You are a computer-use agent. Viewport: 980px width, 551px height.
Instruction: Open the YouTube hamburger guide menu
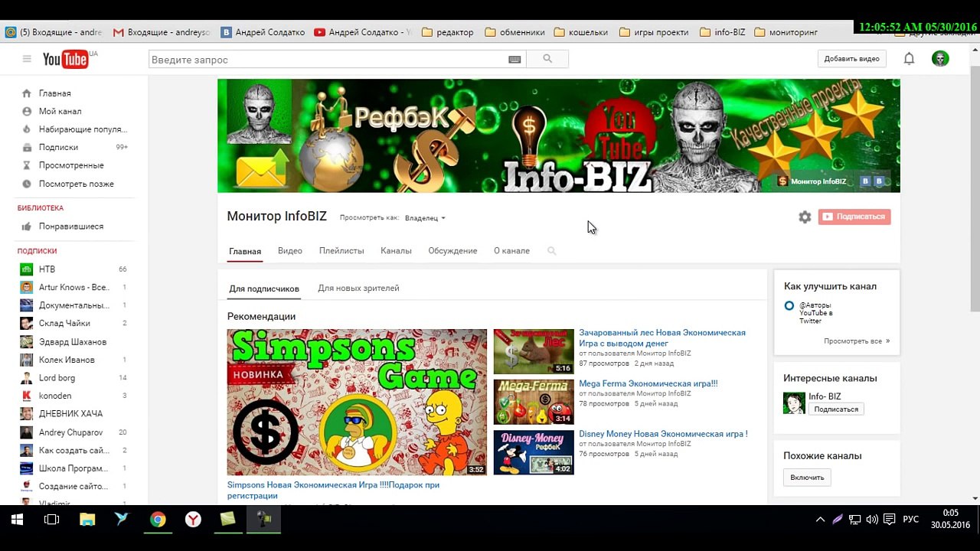coord(27,59)
